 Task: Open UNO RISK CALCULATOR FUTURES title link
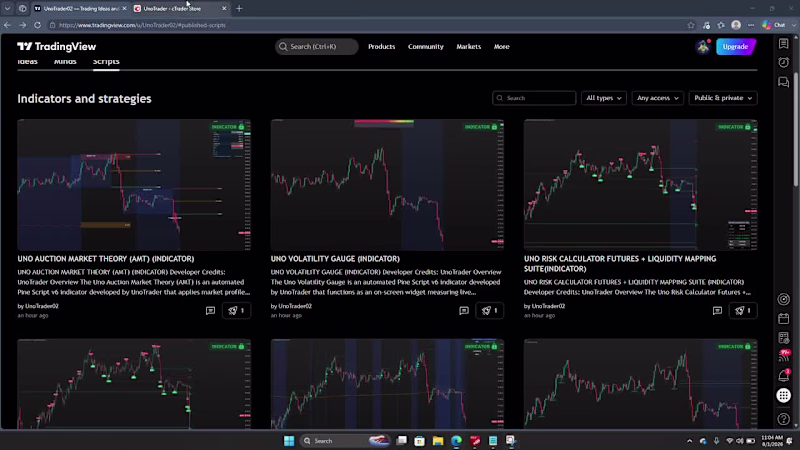pyautogui.click(x=620, y=264)
